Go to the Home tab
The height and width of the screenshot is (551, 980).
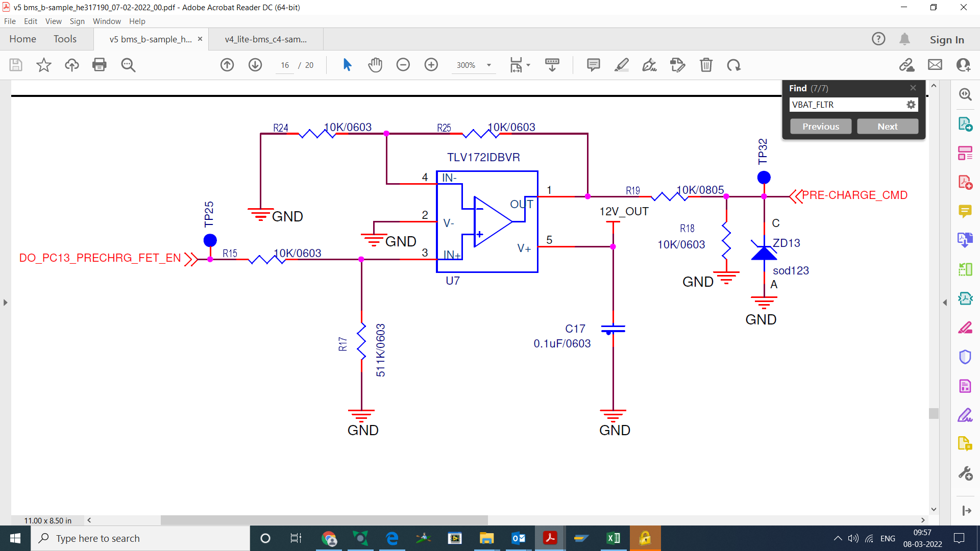point(22,39)
